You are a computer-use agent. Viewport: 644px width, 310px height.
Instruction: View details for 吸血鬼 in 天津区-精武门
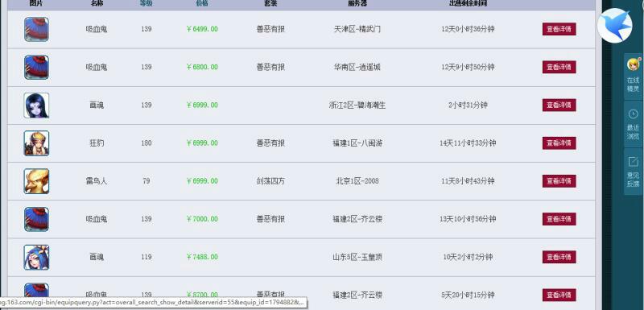pyautogui.click(x=559, y=29)
